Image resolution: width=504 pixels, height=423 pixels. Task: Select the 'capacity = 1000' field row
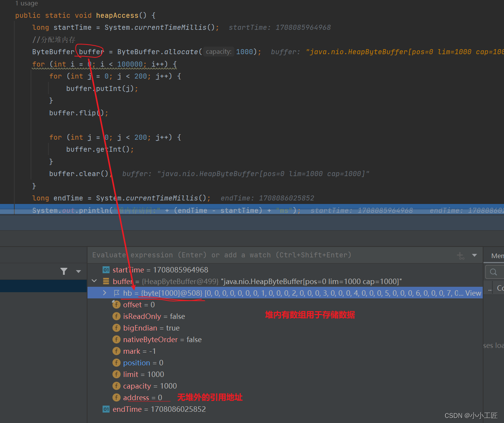point(285,386)
